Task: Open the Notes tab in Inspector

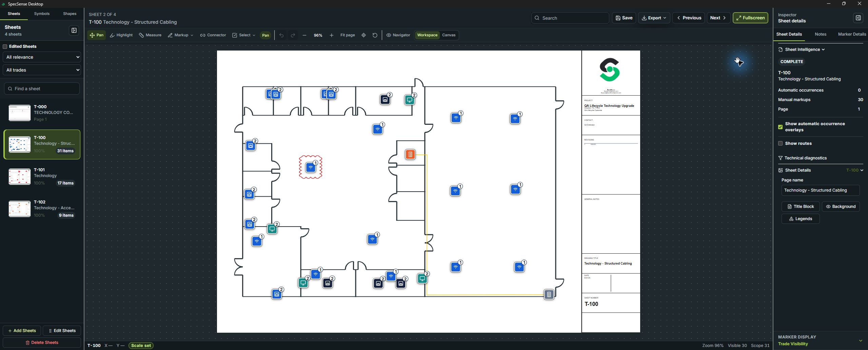Action: tap(821, 34)
